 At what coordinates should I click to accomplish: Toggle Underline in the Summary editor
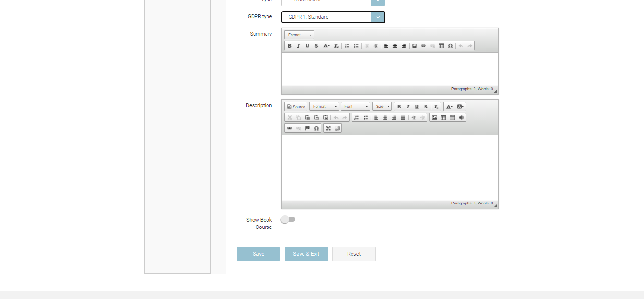307,46
